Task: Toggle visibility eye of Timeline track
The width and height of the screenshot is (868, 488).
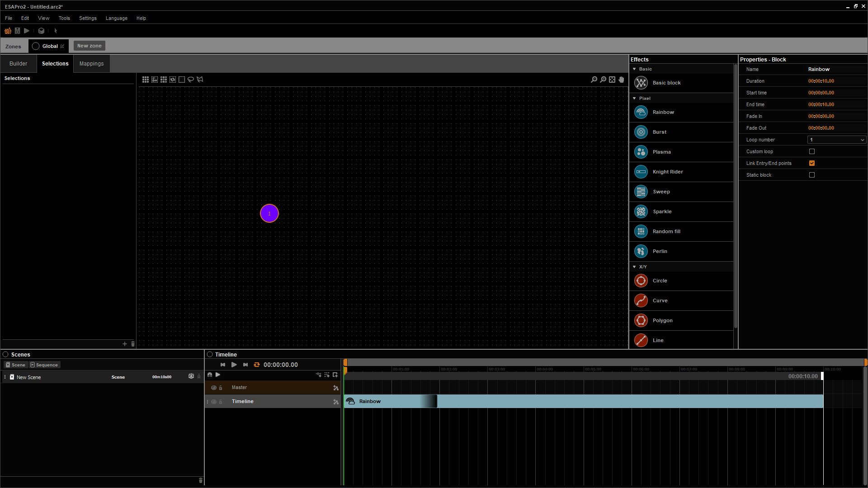Action: coord(214,402)
